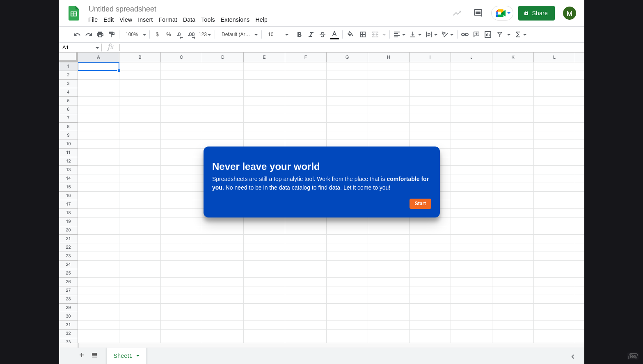Open the Sheet1 tab menu
This screenshot has height=364, width=643.
(138, 356)
